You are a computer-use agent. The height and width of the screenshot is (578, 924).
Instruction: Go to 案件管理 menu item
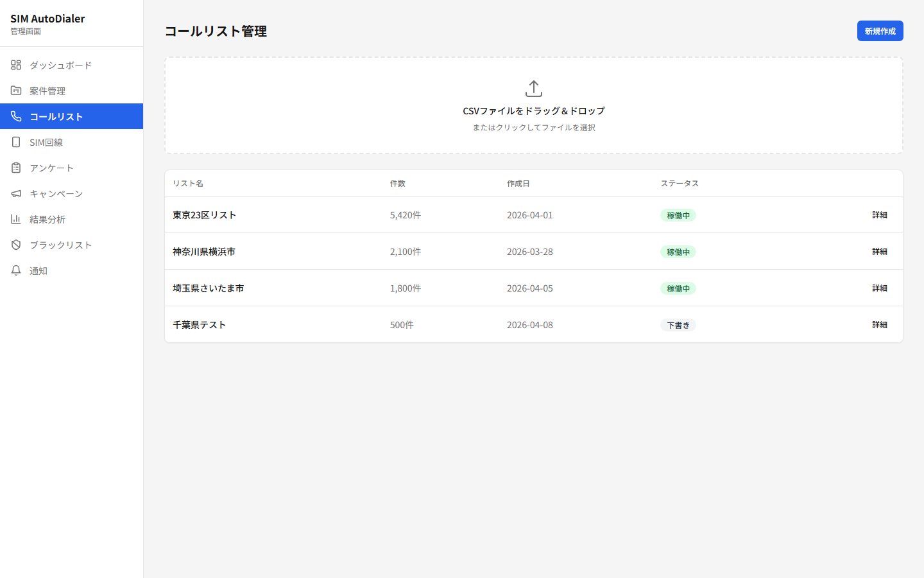pos(71,91)
